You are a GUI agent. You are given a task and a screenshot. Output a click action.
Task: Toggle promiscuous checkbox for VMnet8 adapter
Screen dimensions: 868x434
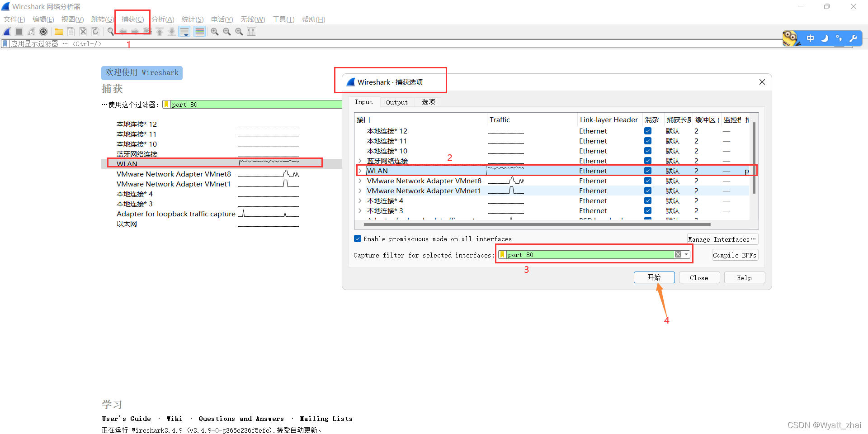(648, 181)
